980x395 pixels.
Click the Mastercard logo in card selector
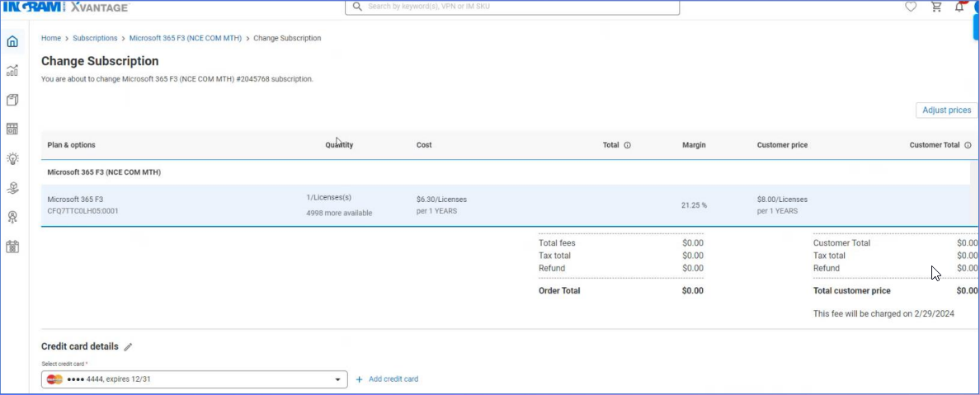tap(54, 379)
